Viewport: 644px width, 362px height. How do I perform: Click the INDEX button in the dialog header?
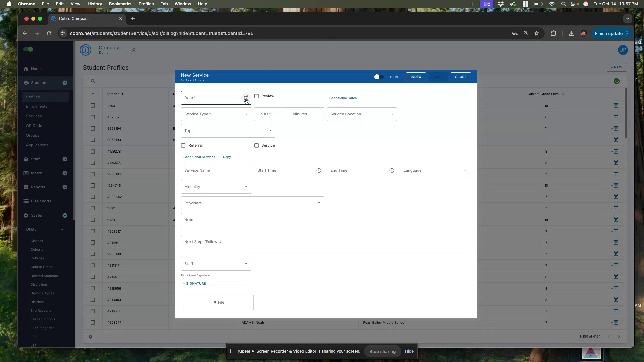coord(416,77)
